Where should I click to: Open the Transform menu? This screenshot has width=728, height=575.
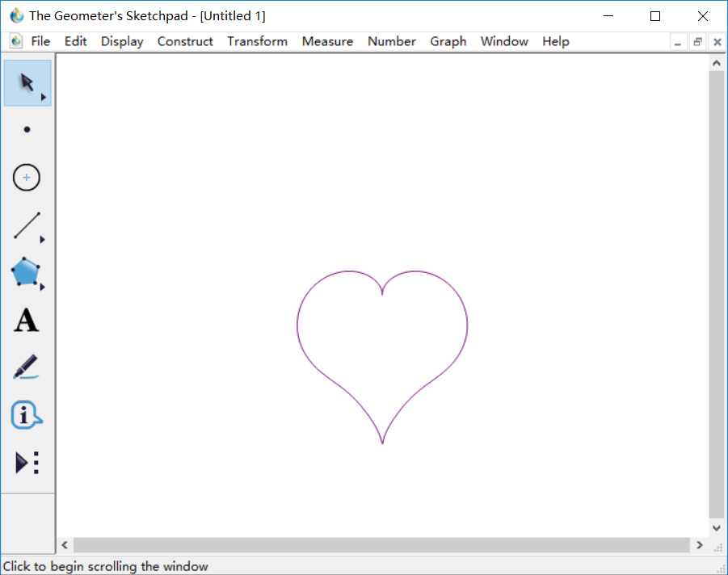pos(257,41)
